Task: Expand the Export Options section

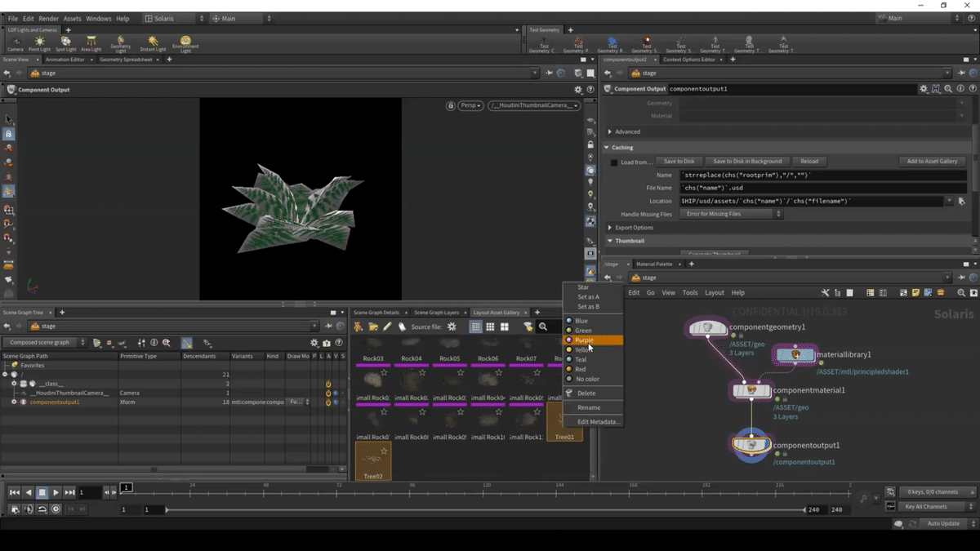Action: 610,228
